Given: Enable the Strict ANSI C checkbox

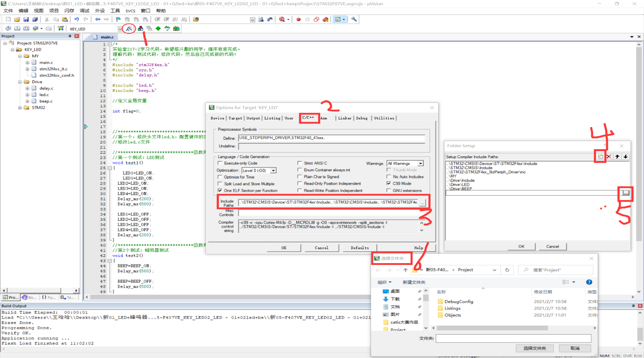Looking at the screenshot, I should pyautogui.click(x=300, y=163).
